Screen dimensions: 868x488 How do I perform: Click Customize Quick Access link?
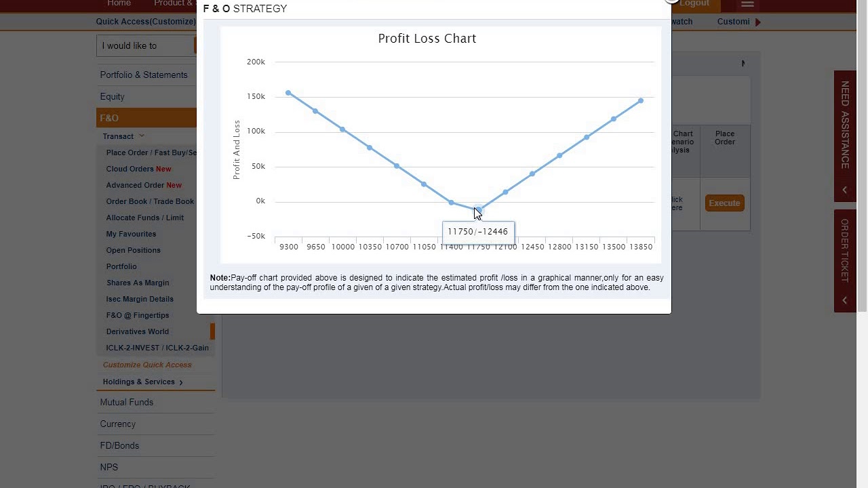(x=147, y=365)
